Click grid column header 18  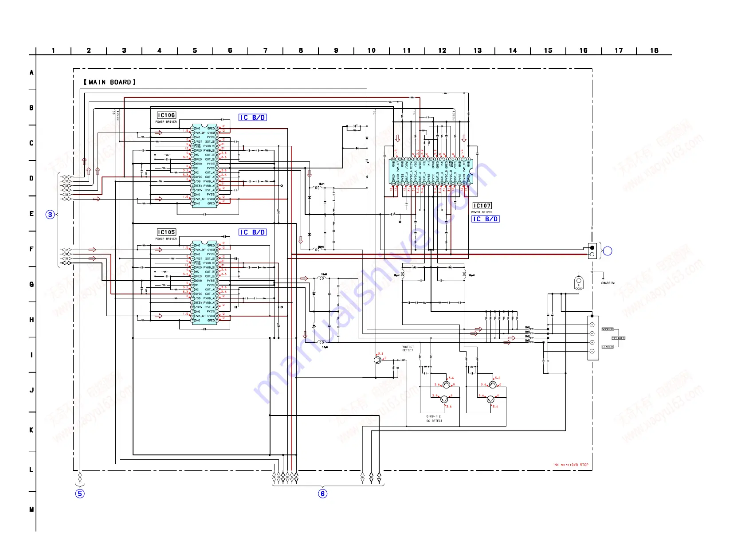pos(654,51)
